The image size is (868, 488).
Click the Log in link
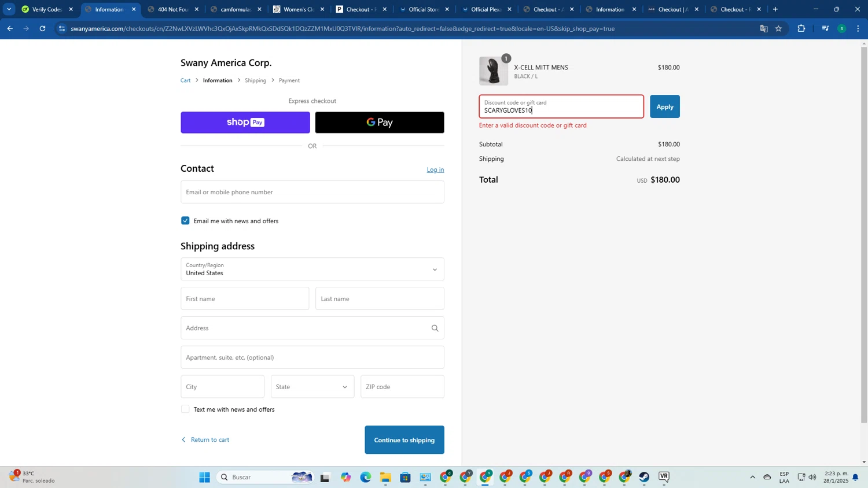click(x=435, y=169)
